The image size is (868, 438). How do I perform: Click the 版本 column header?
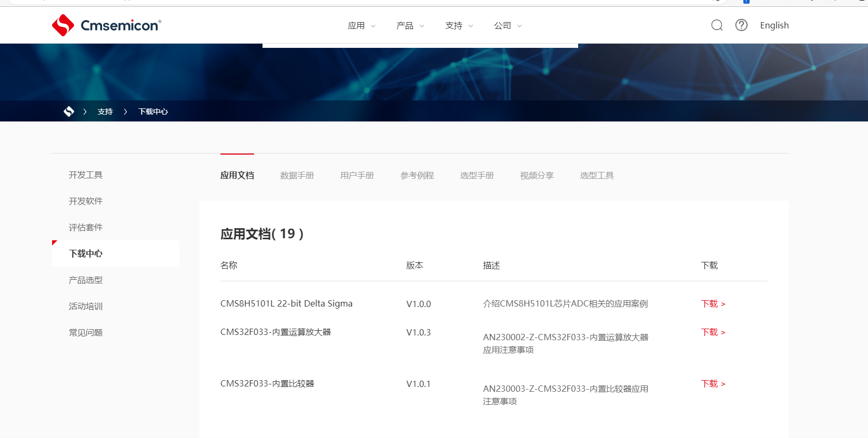415,266
